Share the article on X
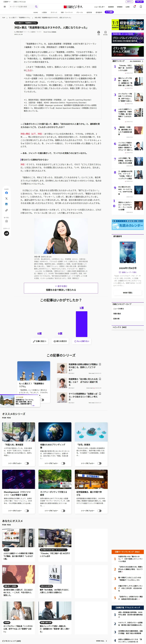This screenshot has height=644, width=146. click(x=7, y=198)
